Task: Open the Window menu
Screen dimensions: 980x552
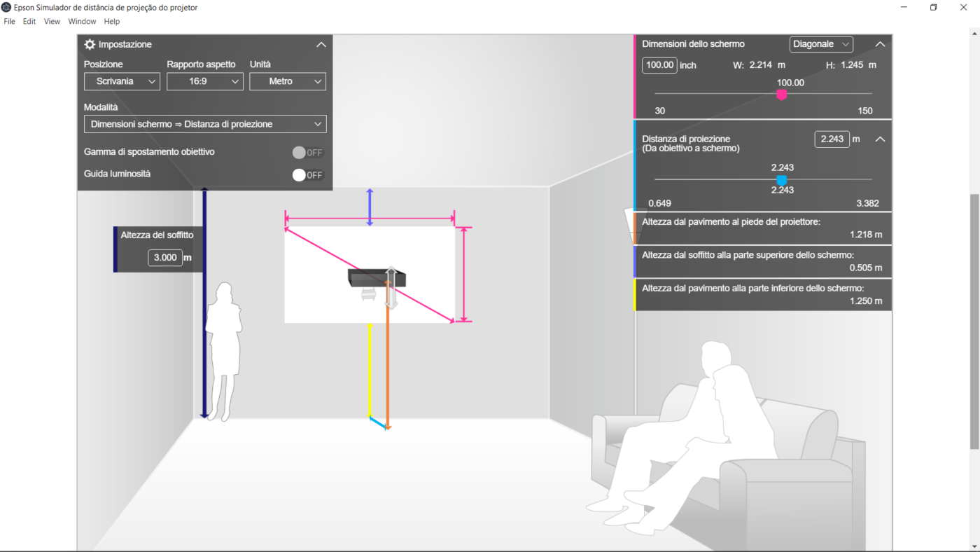Action: pos(82,22)
